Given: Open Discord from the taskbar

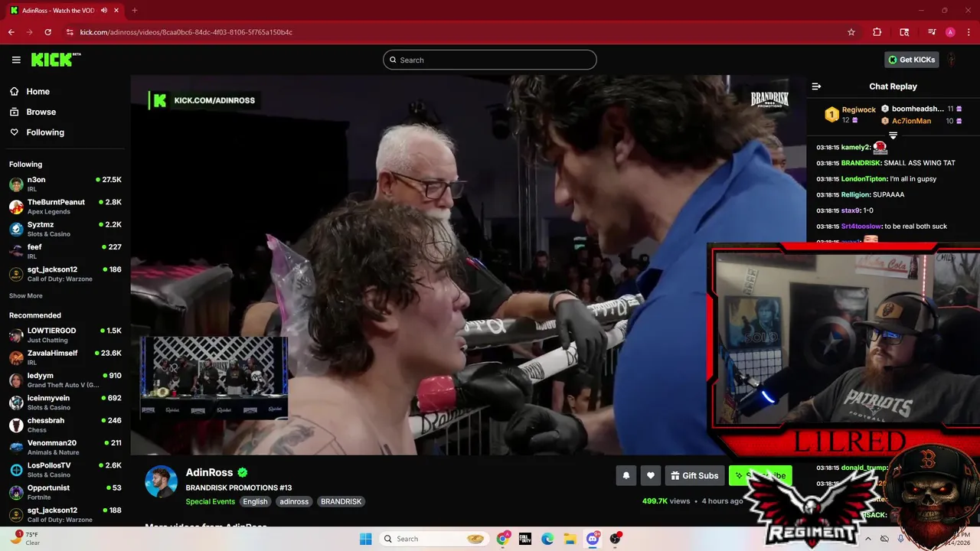Looking at the screenshot, I should click(x=593, y=539).
